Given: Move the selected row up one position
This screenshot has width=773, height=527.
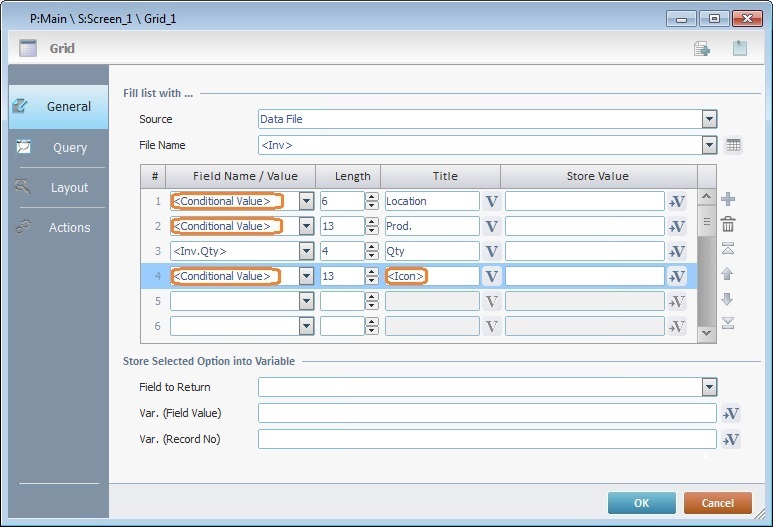Looking at the screenshot, I should (728, 274).
